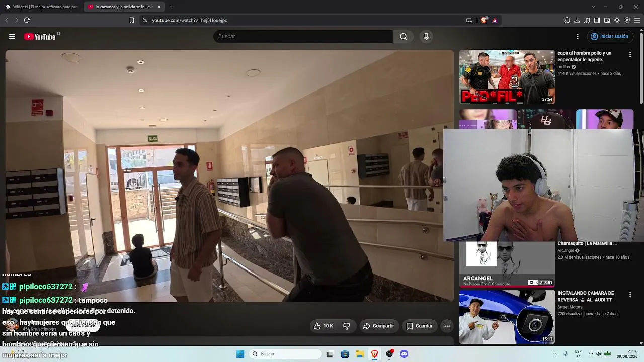Open the Windows Start menu
Viewport: 644px width, 362px height.
(240, 354)
